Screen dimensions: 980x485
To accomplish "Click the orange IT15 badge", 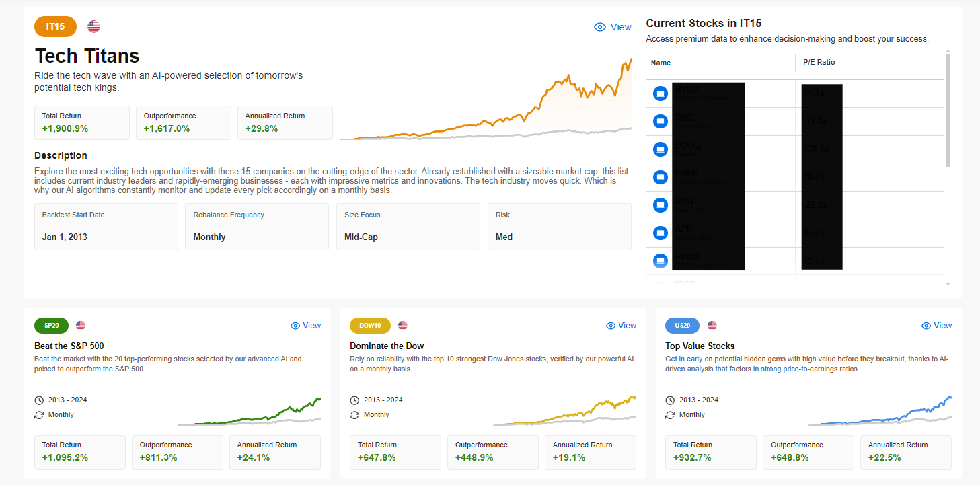I will [55, 26].
